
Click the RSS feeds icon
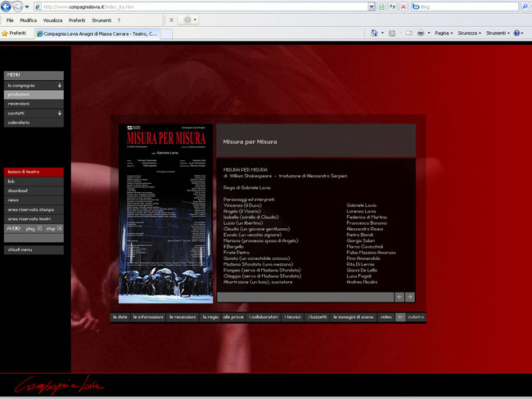(x=392, y=34)
